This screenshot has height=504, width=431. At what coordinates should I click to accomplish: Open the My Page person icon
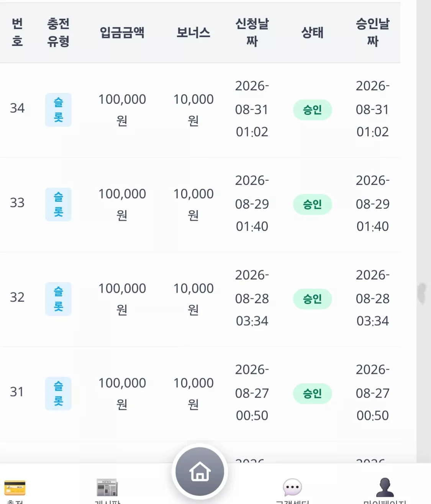click(x=385, y=487)
